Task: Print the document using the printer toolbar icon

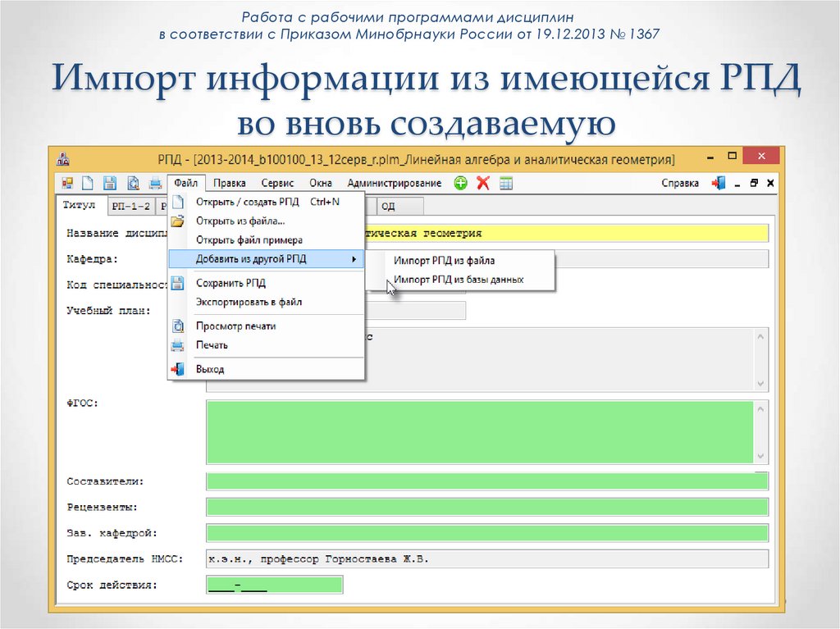Action: pyautogui.click(x=154, y=182)
